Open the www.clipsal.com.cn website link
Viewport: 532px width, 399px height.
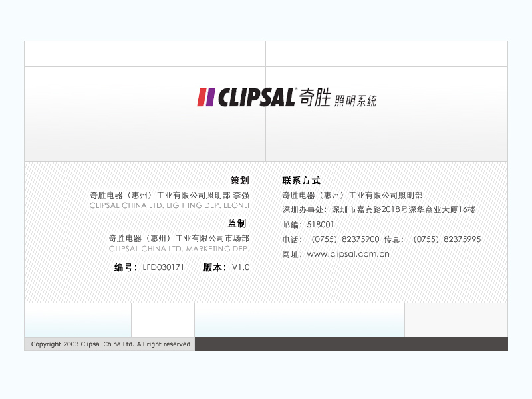[348, 254]
